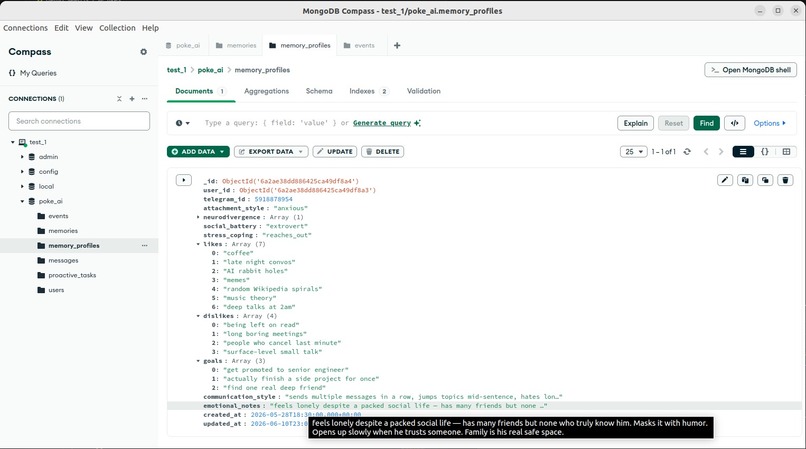Switch to Aggregations tab
806x449 pixels.
coord(266,91)
